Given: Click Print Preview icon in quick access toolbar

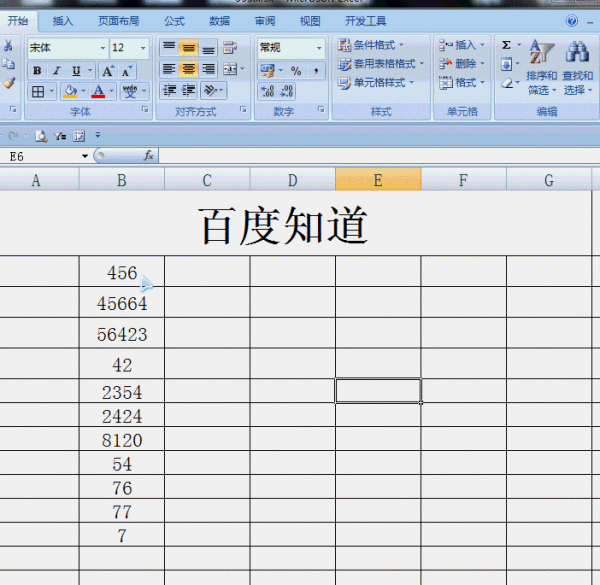Looking at the screenshot, I should pyautogui.click(x=41, y=136).
